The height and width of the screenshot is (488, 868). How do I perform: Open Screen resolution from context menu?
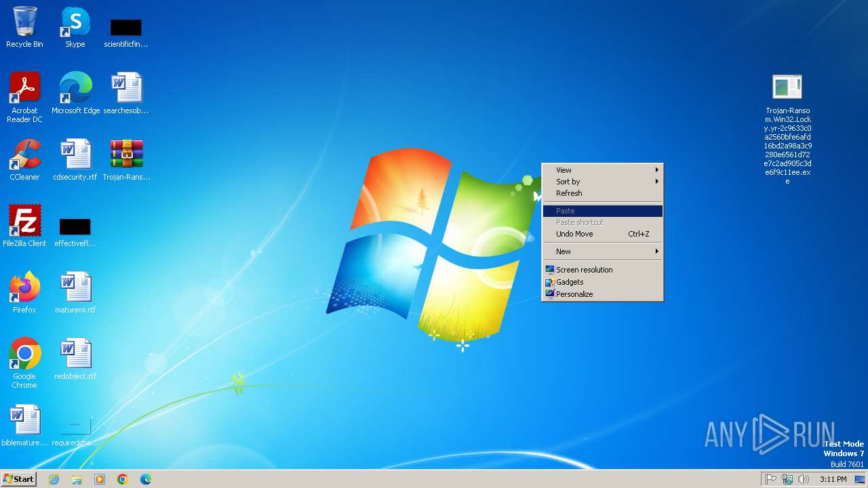603,270
